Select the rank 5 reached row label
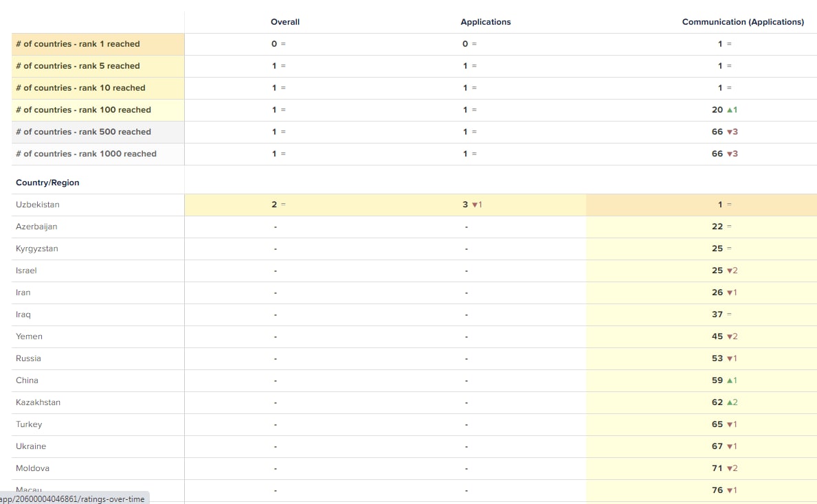Viewport: 817px width, 504px height. point(98,66)
